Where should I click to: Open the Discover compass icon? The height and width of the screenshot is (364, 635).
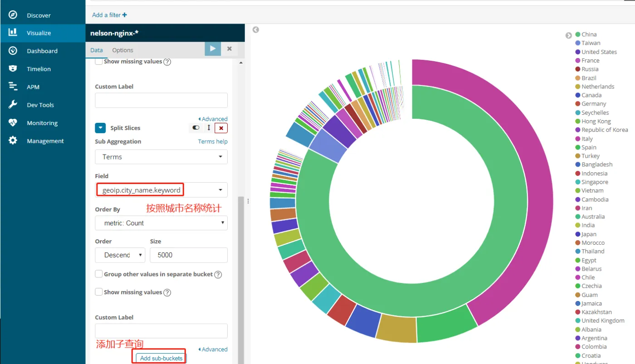13,15
